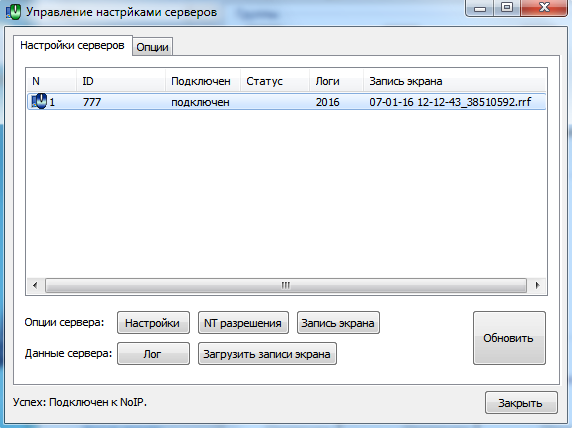Click the Запись экрана button
The height and width of the screenshot is (428, 572).
coord(338,323)
